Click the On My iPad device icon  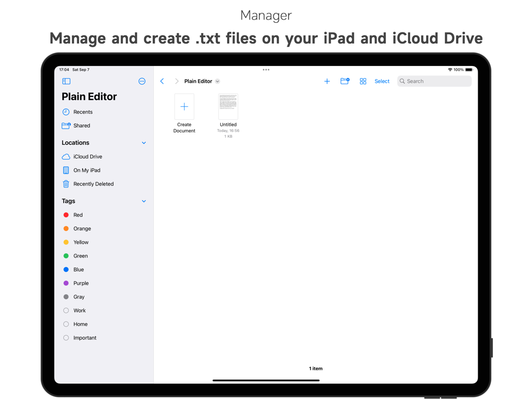click(x=66, y=170)
